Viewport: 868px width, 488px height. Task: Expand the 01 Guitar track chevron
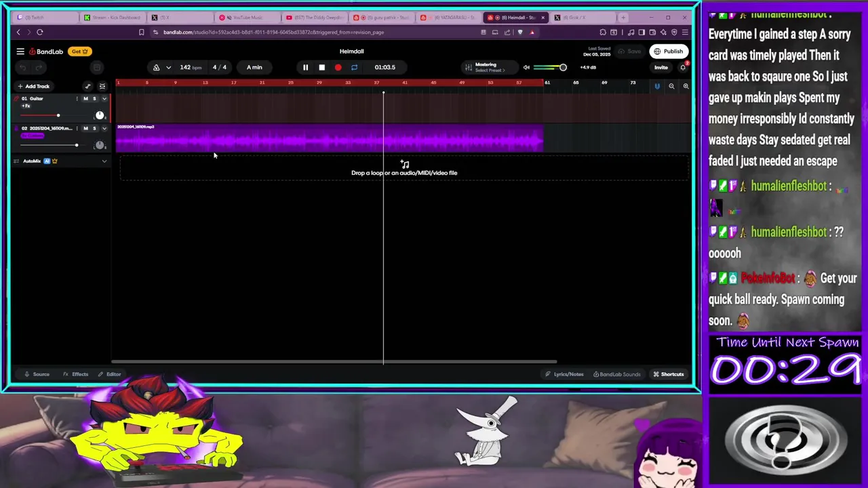point(104,99)
